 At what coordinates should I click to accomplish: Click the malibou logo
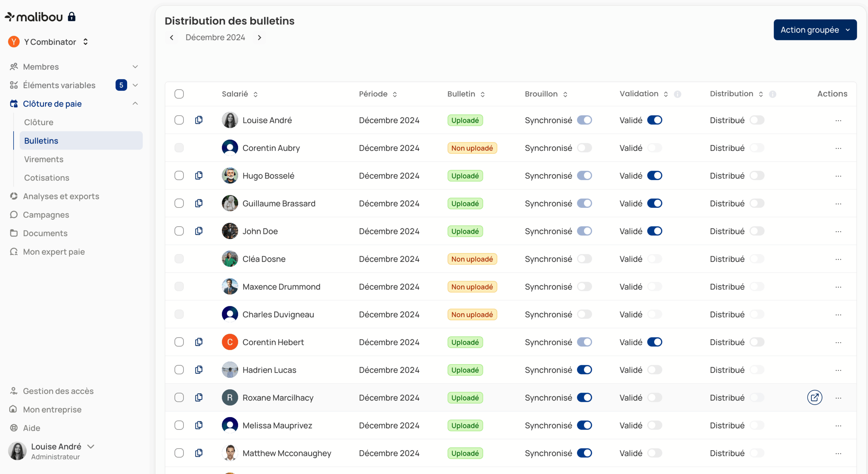(34, 17)
